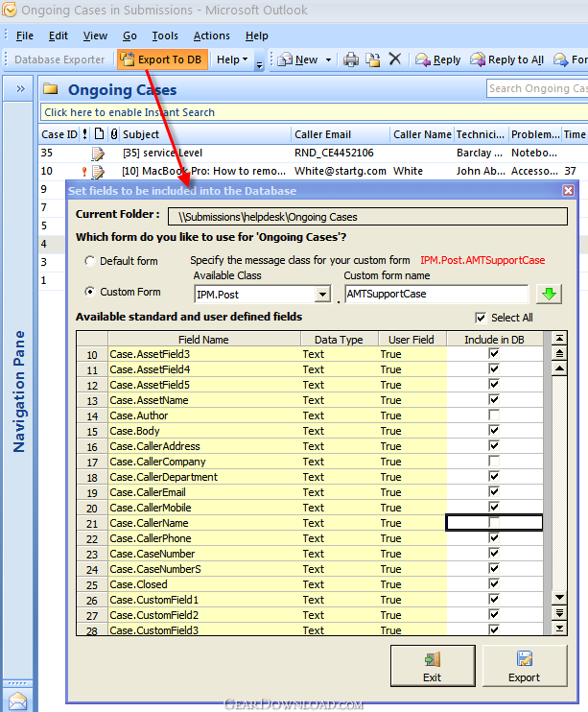Click the green down arrow button
Image resolution: width=588 pixels, height=712 pixels.
(549, 295)
